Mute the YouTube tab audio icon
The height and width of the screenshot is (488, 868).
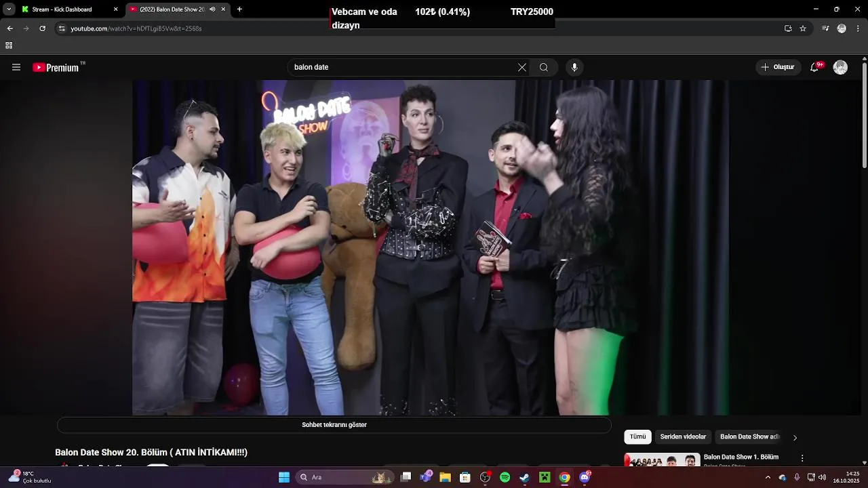[212, 9]
